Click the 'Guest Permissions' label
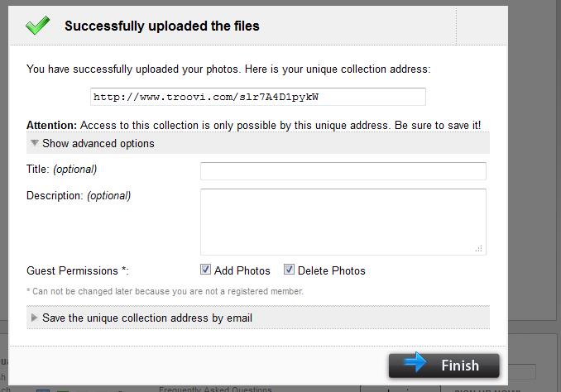The image size is (561, 392). point(77,270)
